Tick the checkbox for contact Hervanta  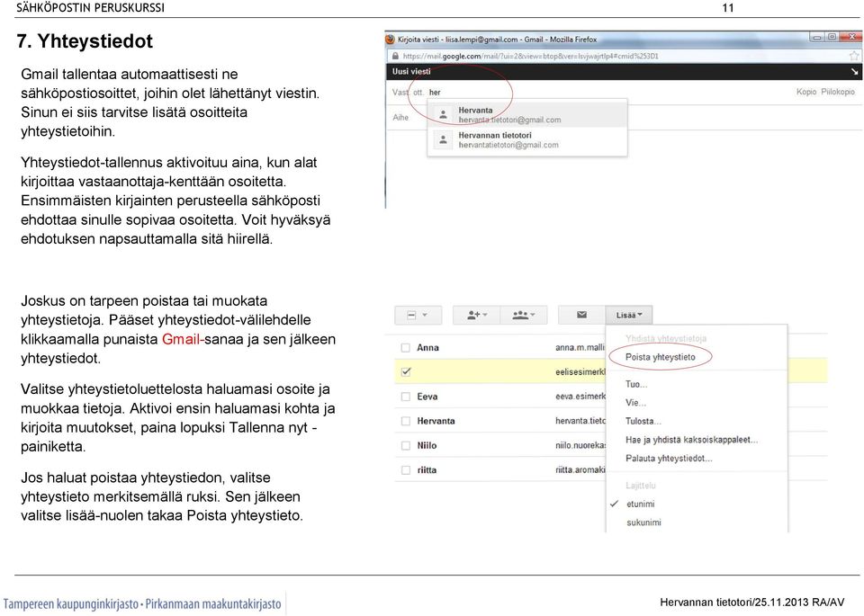[x=406, y=421]
